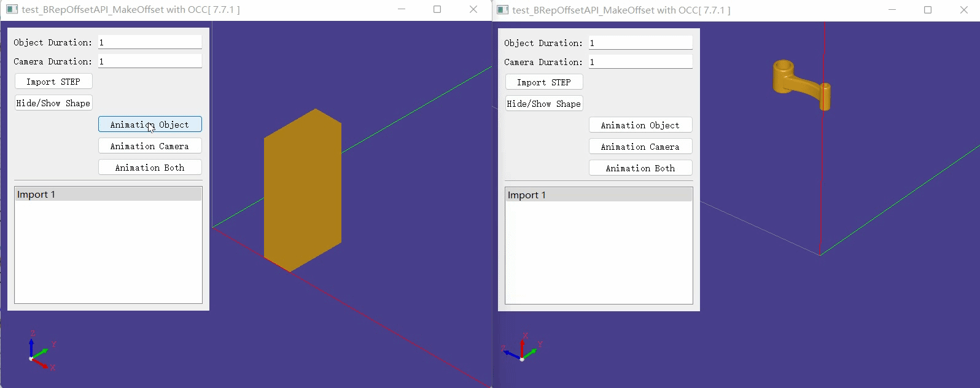
Task: Click the orange bracket part in right viewport
Action: (801, 85)
